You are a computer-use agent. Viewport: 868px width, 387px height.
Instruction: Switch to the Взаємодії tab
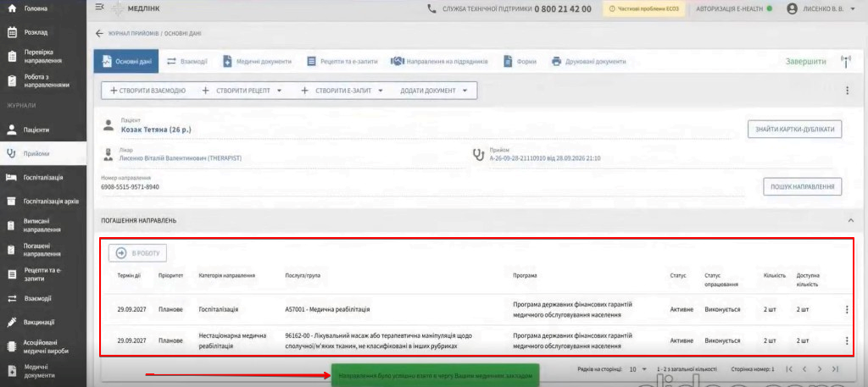click(x=187, y=61)
